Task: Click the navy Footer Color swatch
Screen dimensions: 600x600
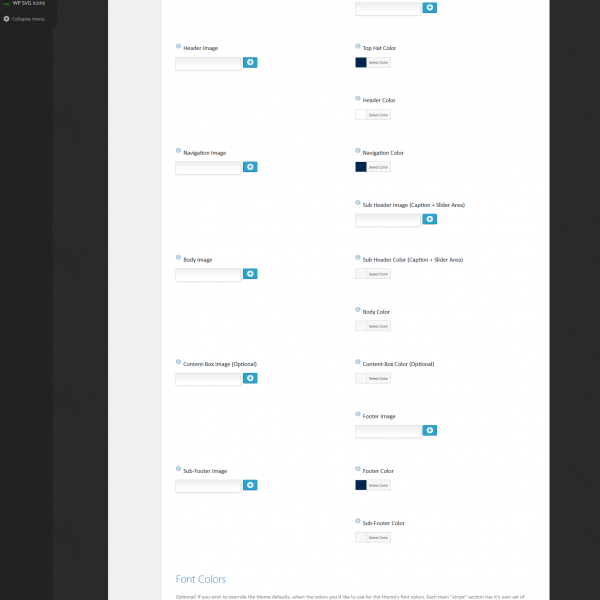Action: [361, 485]
